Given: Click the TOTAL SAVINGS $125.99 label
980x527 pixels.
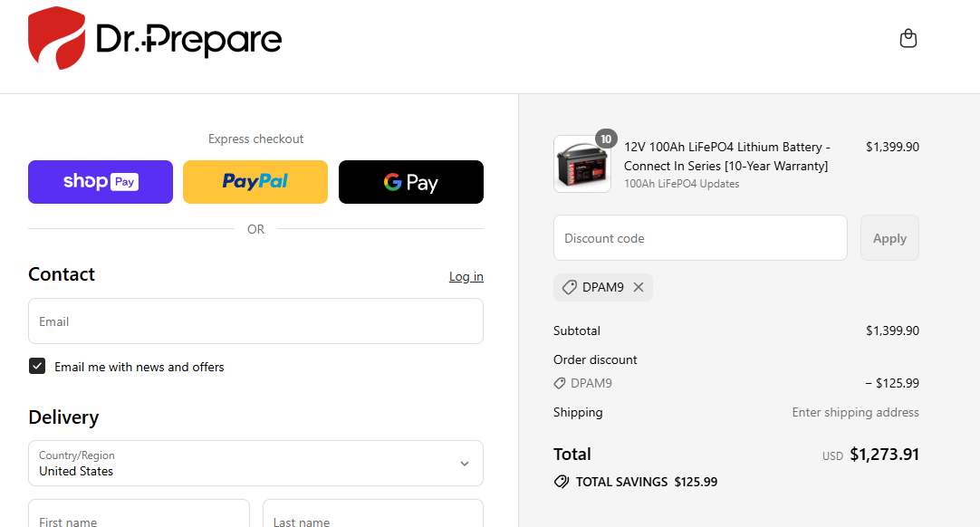Looking at the screenshot, I should pyautogui.click(x=647, y=482).
